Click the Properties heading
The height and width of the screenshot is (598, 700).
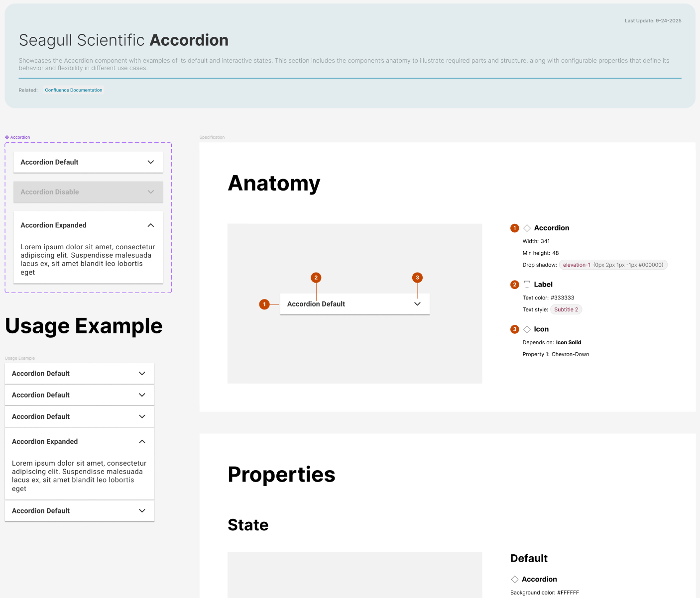[x=282, y=474]
